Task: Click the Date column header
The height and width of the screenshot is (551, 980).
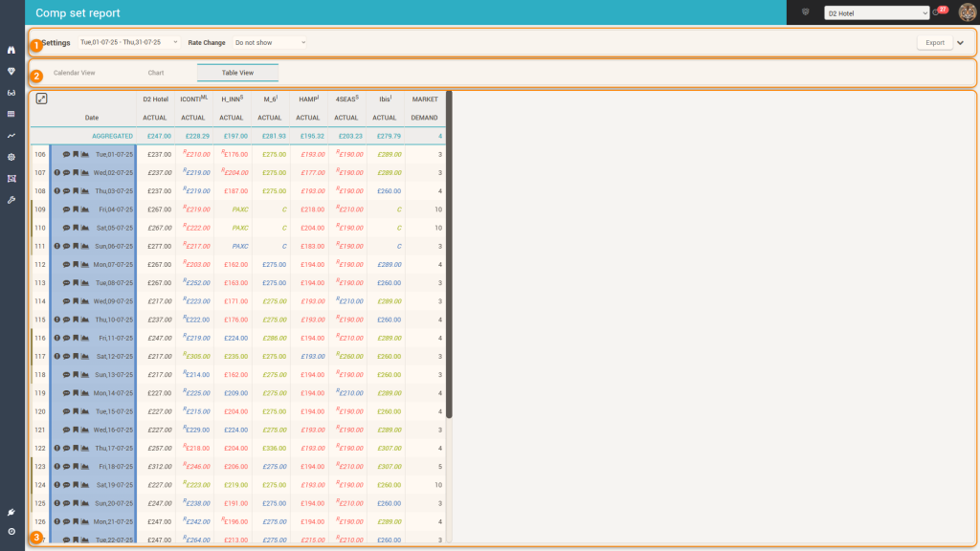Action: 92,118
